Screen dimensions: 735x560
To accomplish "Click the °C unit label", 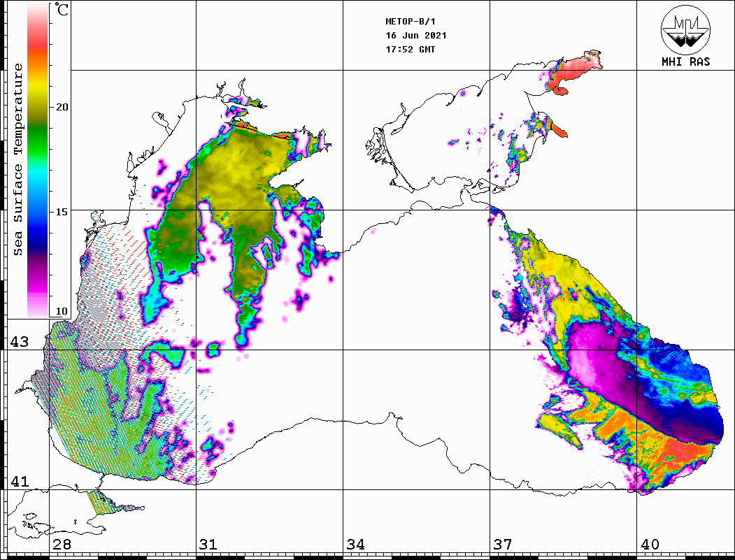I will [x=62, y=9].
